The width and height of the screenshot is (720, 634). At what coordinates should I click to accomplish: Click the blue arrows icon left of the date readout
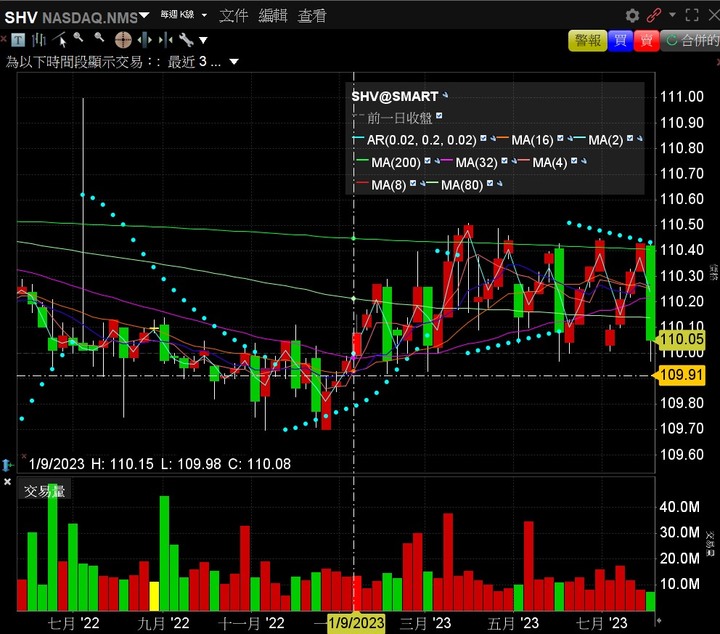click(6, 465)
